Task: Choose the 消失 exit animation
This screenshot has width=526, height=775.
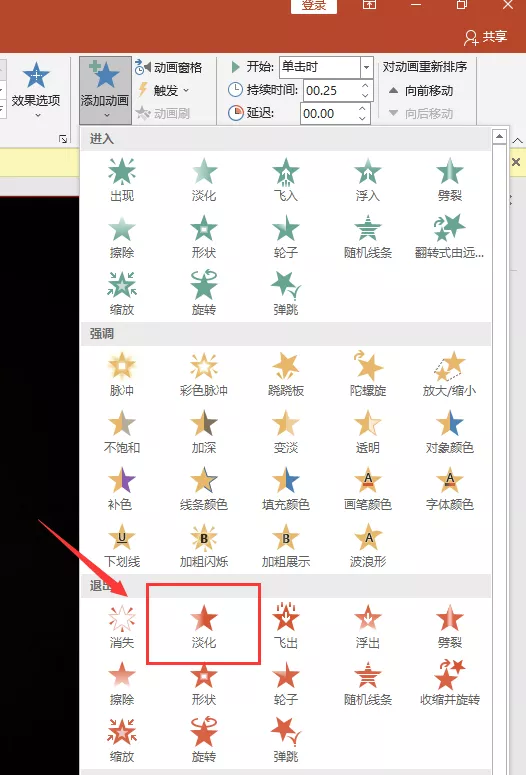Action: (122, 627)
